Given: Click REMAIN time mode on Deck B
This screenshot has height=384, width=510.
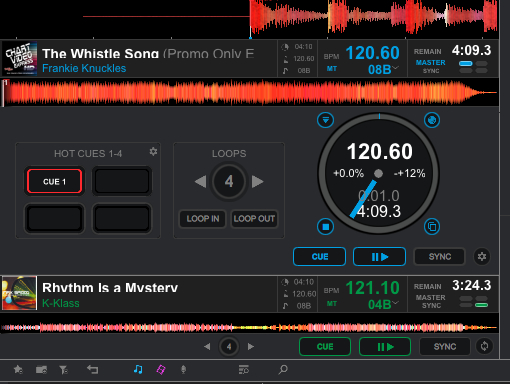Looking at the screenshot, I should click(x=428, y=287).
